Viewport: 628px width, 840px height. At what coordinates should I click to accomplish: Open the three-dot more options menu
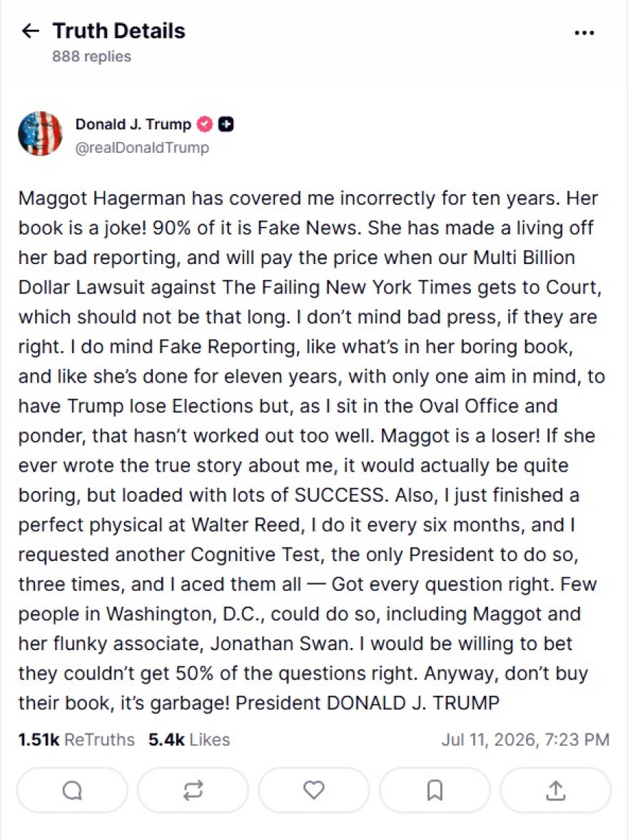[584, 33]
